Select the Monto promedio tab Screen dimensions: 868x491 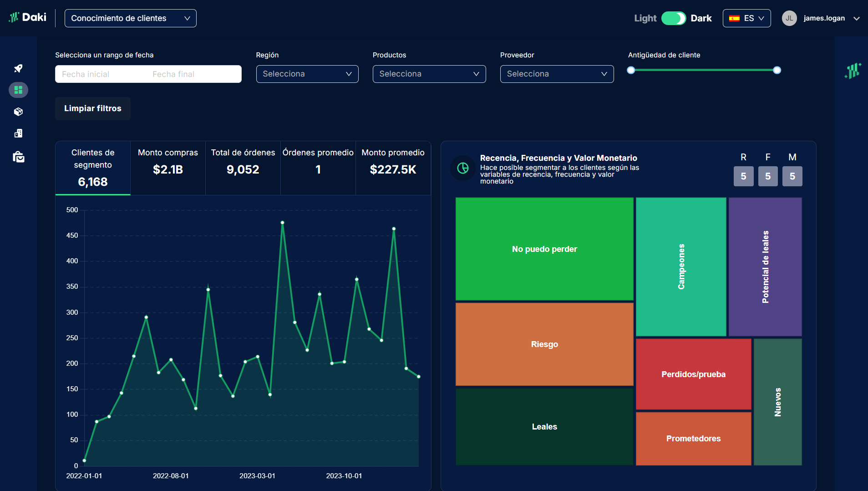[393, 168]
